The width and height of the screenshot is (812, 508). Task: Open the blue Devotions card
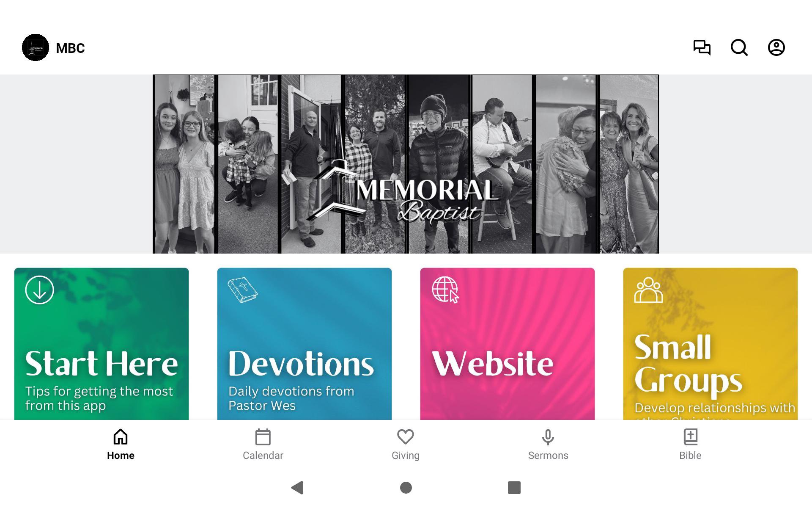point(304,344)
